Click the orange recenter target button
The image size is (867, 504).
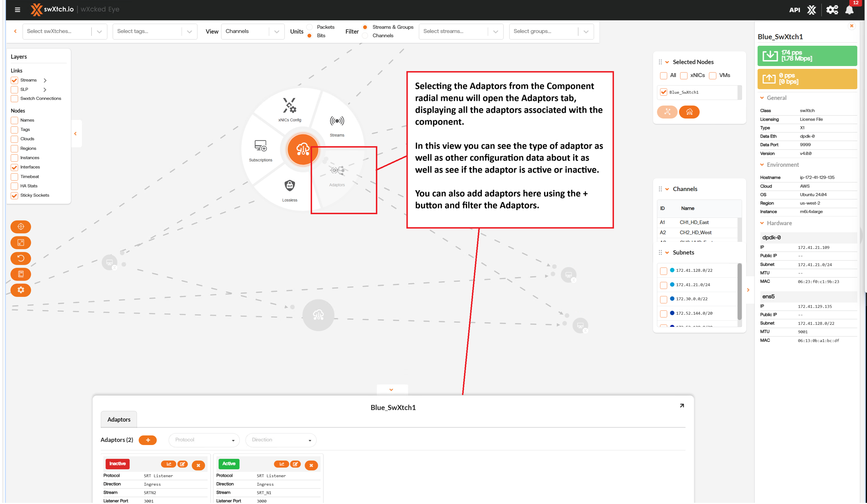click(21, 227)
